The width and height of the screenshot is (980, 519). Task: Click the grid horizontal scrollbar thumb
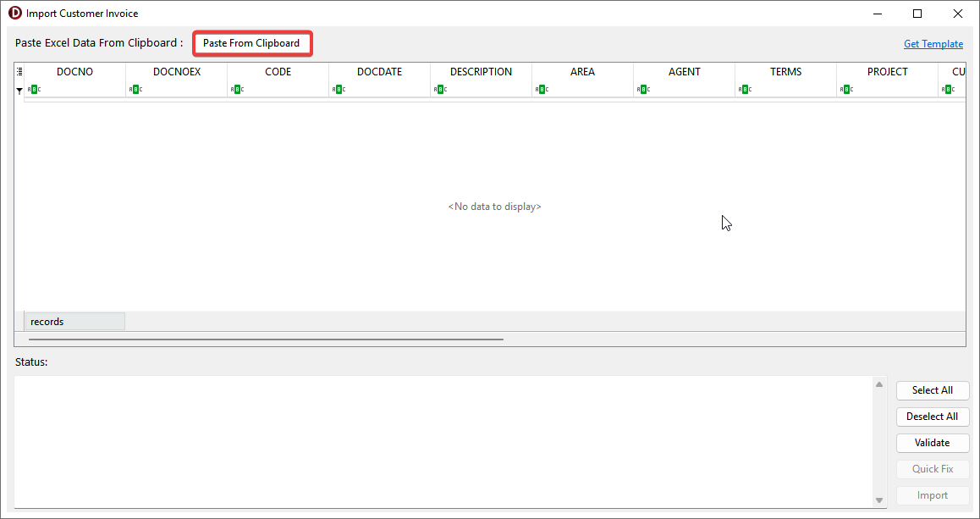[266, 340]
